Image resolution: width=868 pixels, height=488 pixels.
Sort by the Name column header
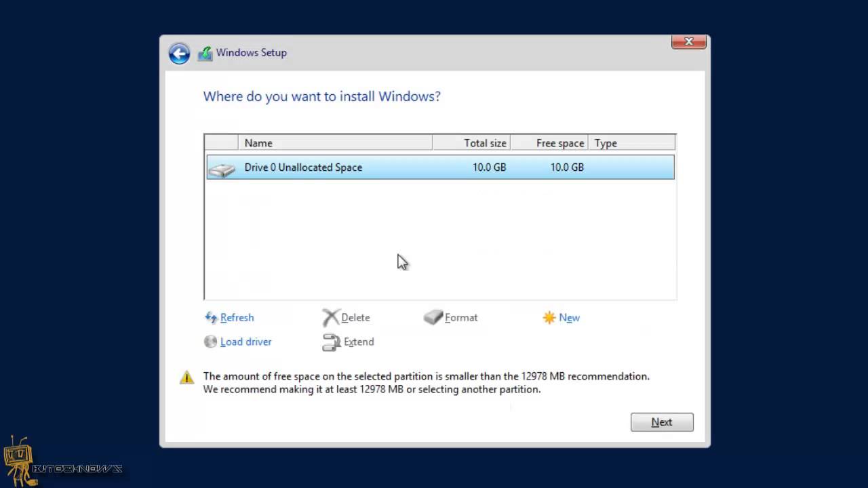[x=336, y=143]
